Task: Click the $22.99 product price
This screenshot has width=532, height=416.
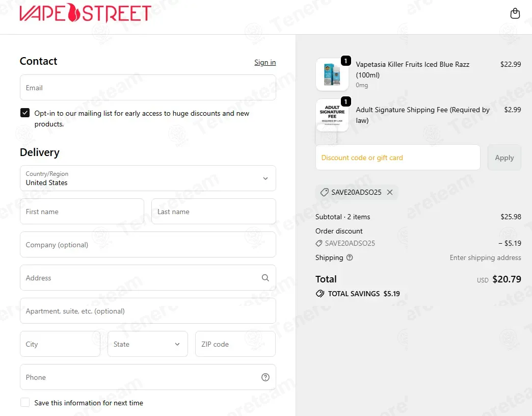Action: pos(510,64)
